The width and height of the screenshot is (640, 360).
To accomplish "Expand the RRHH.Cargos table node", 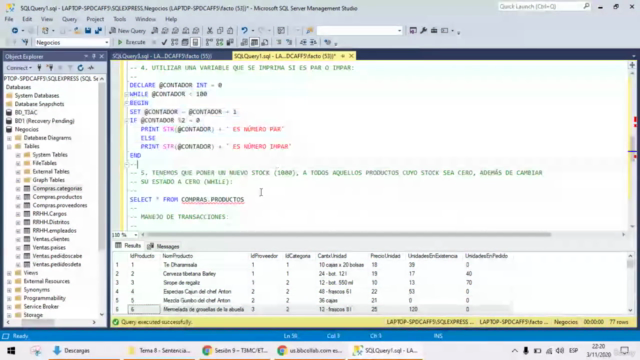I will point(18,214).
